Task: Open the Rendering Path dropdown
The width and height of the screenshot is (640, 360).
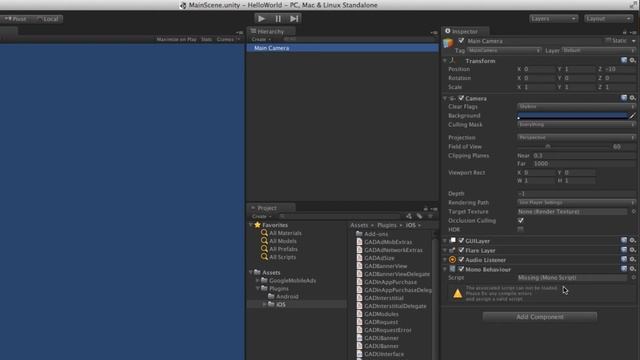Action: coord(576,202)
